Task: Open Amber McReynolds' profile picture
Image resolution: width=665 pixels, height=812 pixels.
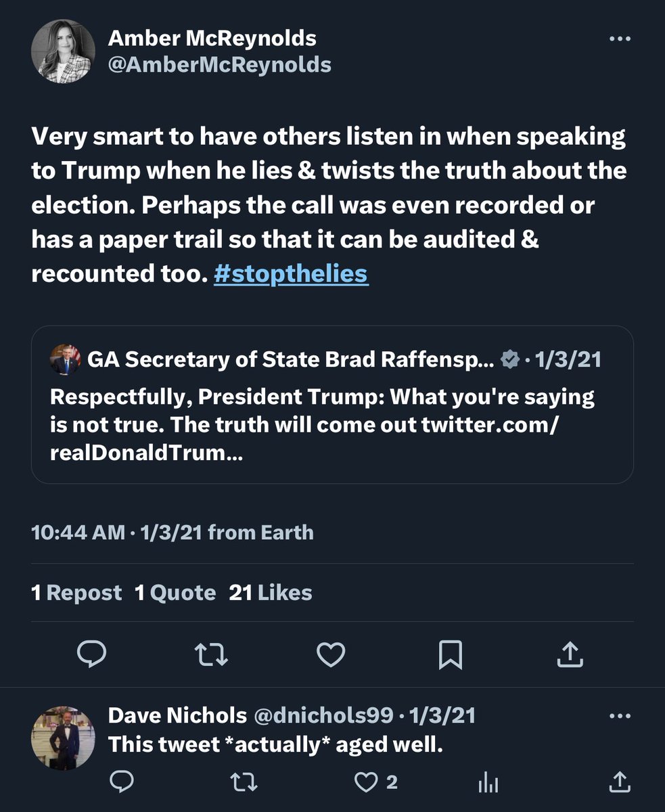Action: [x=63, y=51]
